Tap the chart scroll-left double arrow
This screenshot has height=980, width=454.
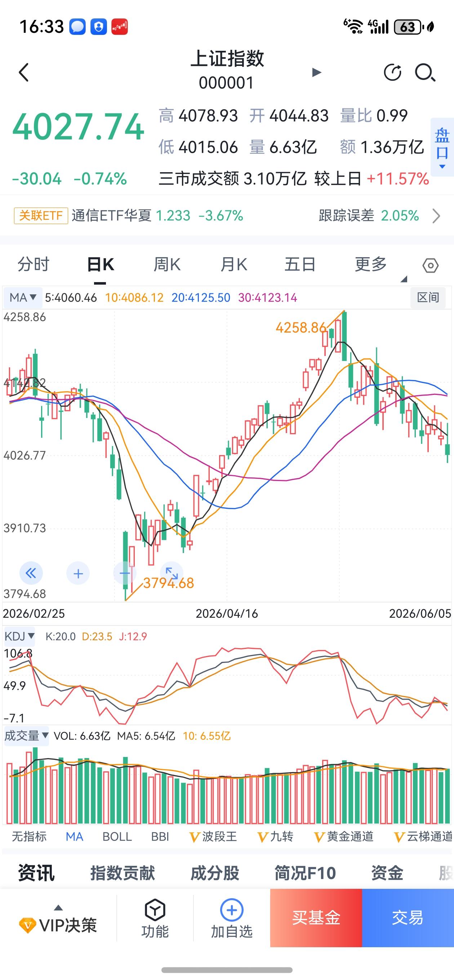point(31,573)
